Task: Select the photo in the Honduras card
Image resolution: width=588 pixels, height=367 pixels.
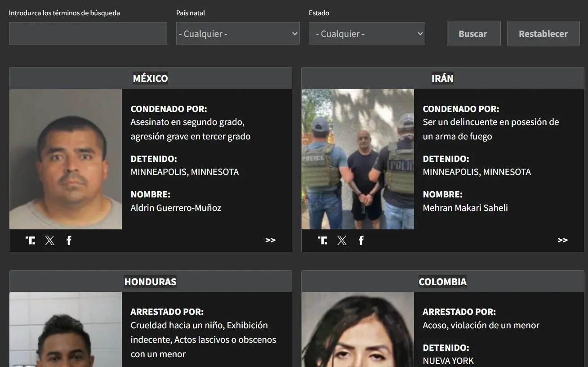Action: click(x=66, y=329)
